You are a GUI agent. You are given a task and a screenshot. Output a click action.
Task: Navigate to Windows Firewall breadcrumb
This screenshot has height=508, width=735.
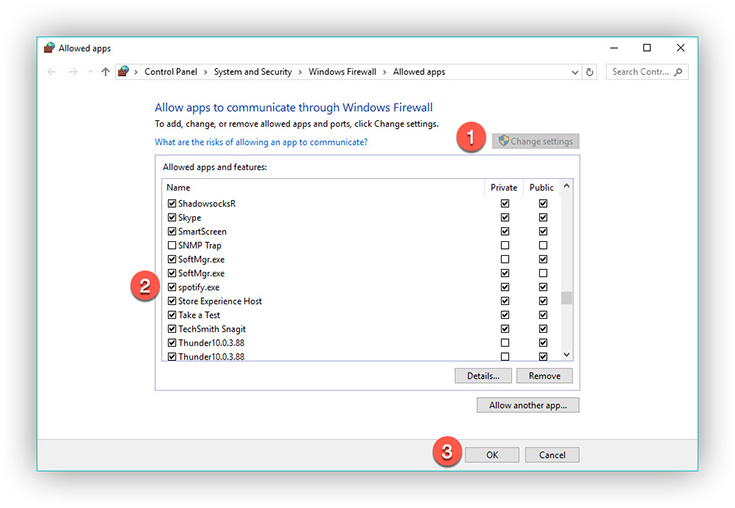click(343, 72)
